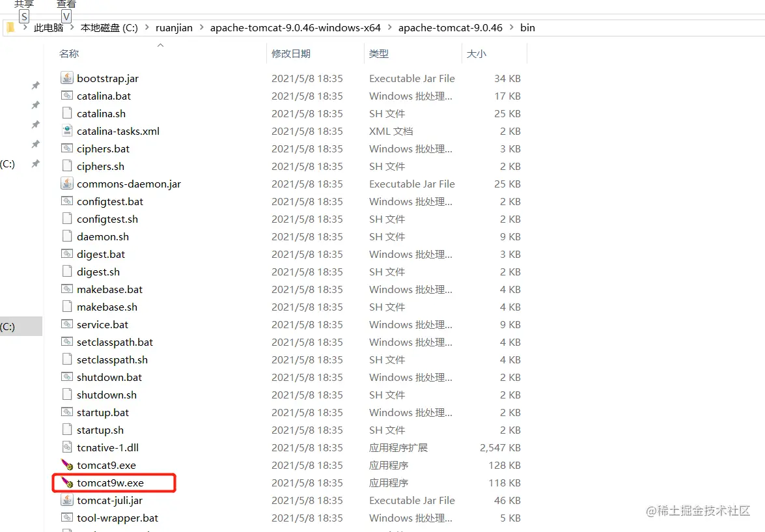Select file name commons-daemon.jar
This screenshot has height=532, width=765.
click(129, 184)
